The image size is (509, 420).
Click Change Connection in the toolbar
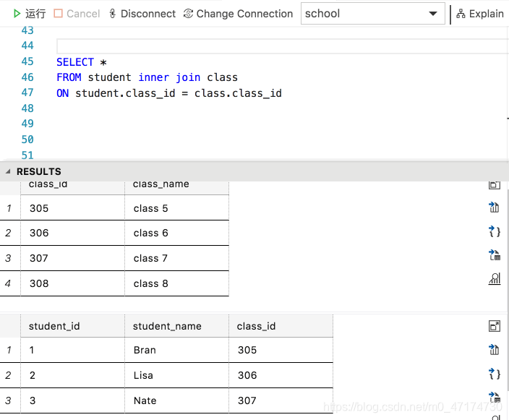(x=238, y=14)
